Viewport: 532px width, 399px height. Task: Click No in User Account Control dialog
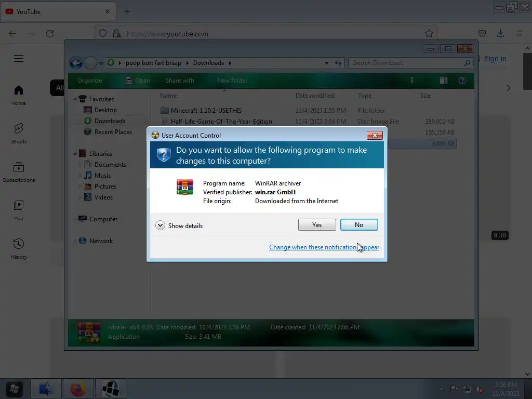pyautogui.click(x=359, y=224)
